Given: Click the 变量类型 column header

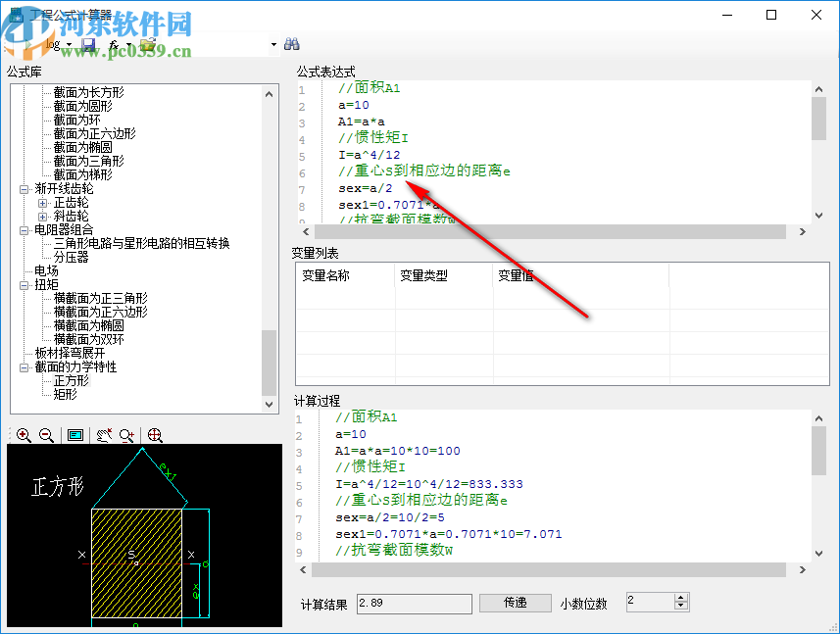Looking at the screenshot, I should point(444,275).
